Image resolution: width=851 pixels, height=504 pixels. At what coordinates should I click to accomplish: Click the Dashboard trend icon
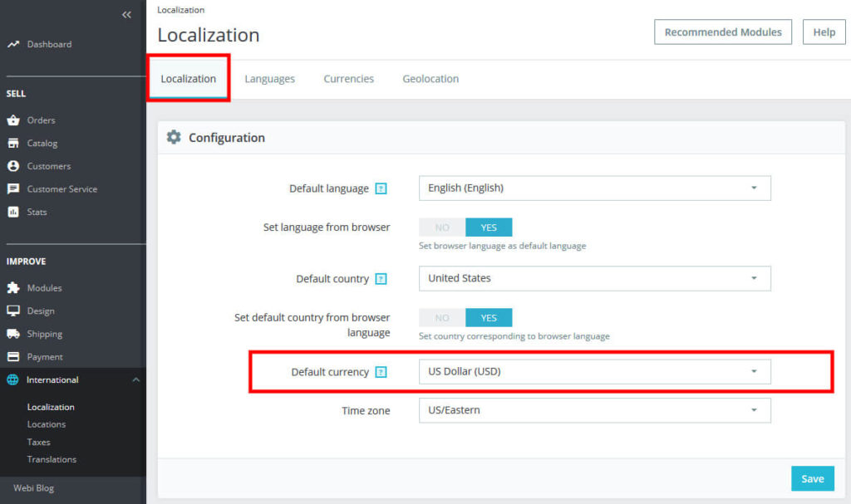(13, 44)
